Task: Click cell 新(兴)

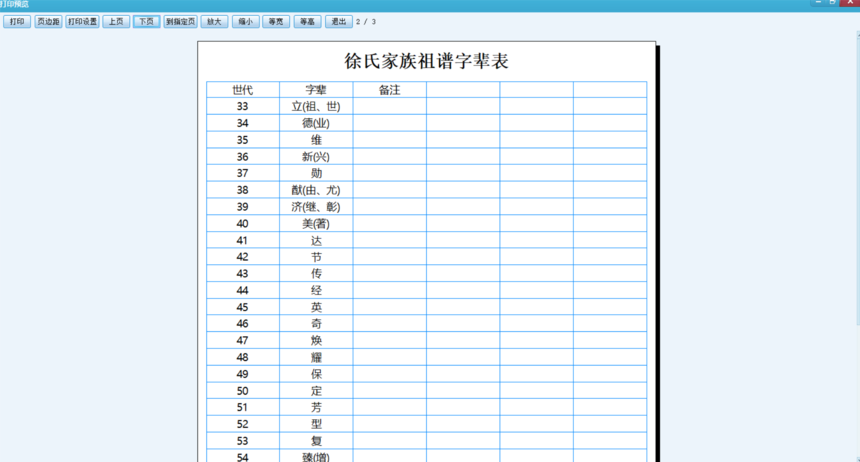Action: [x=316, y=157]
